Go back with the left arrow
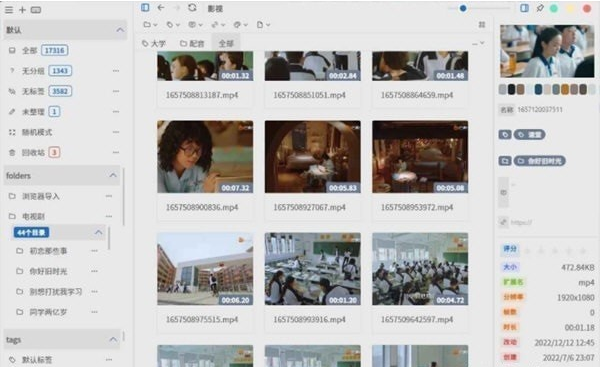Image resolution: width=601 pixels, height=367 pixels. [x=161, y=7]
